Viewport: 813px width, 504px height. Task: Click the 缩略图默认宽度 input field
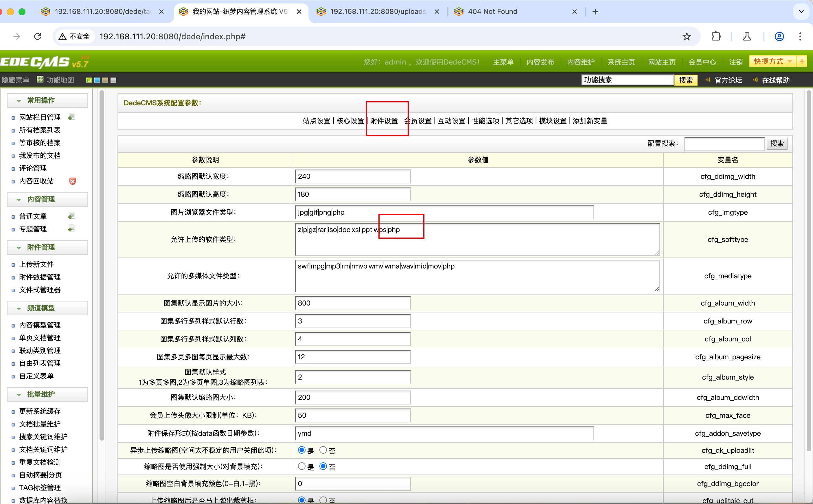[352, 176]
